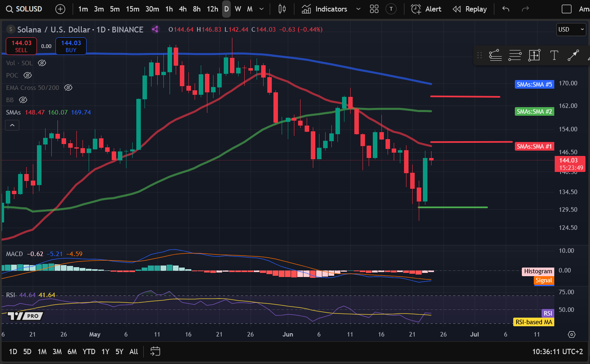Screen dimensions: 590x364
Task: Click the SMAs:SMA #5 blue label
Action: (x=535, y=85)
